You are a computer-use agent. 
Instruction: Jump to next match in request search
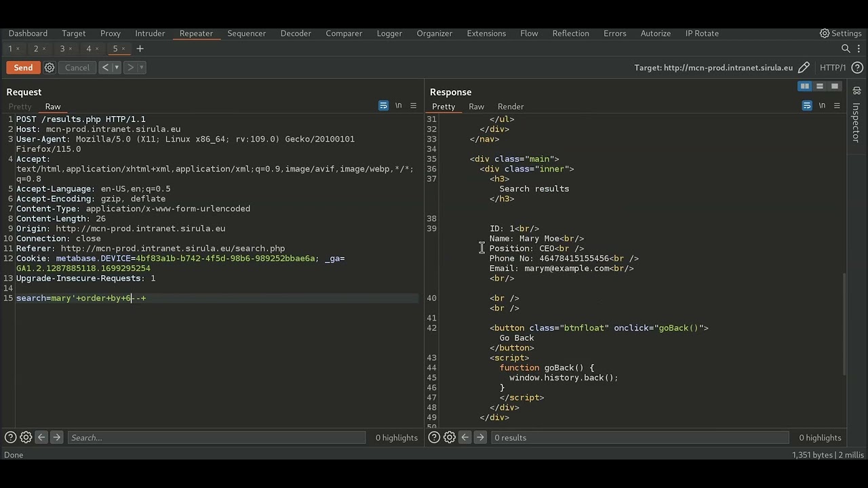[x=56, y=438]
